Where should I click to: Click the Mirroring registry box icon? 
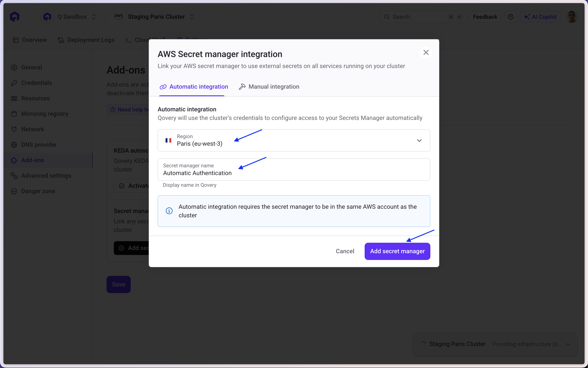[14, 114]
